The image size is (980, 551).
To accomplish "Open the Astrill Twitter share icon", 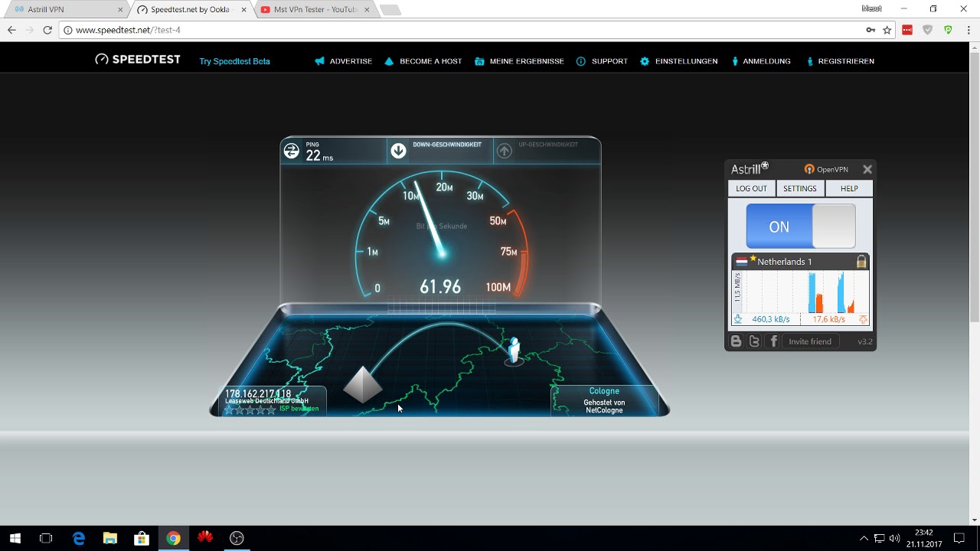I will [x=754, y=341].
